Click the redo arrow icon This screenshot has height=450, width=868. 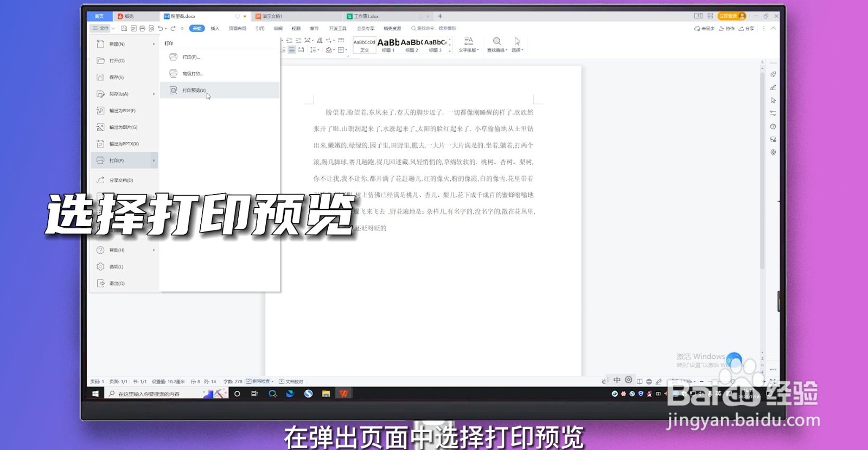point(173,28)
